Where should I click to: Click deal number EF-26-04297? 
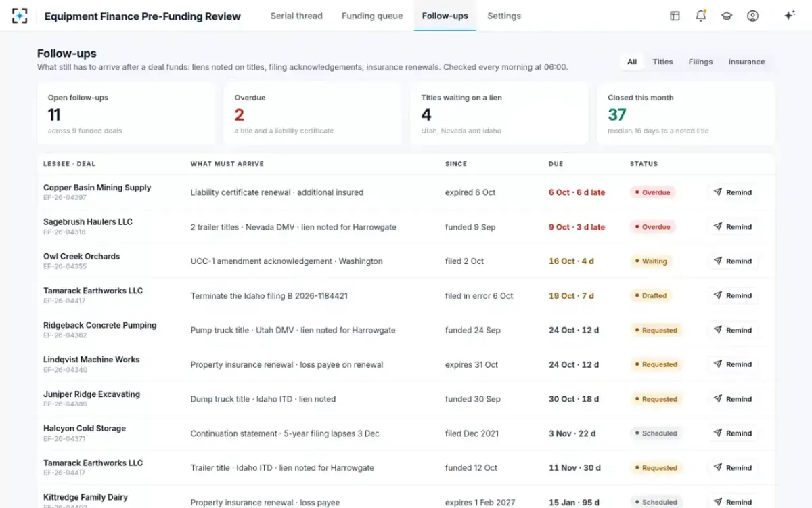(x=65, y=198)
